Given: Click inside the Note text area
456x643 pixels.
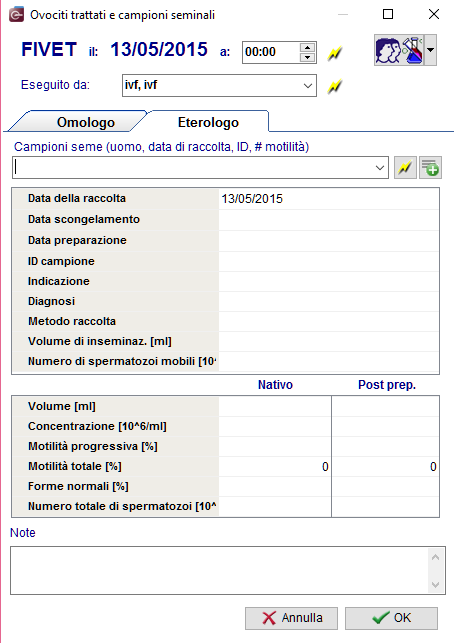Looking at the screenshot, I should [x=219, y=570].
